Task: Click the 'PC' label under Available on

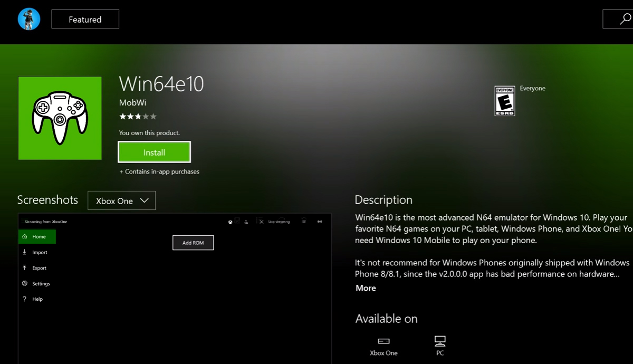Action: pos(440,353)
